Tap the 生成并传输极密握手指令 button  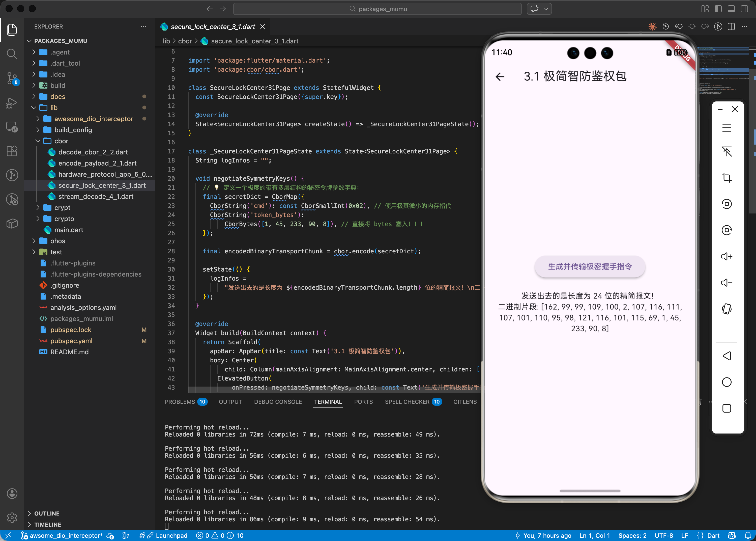(x=590, y=266)
